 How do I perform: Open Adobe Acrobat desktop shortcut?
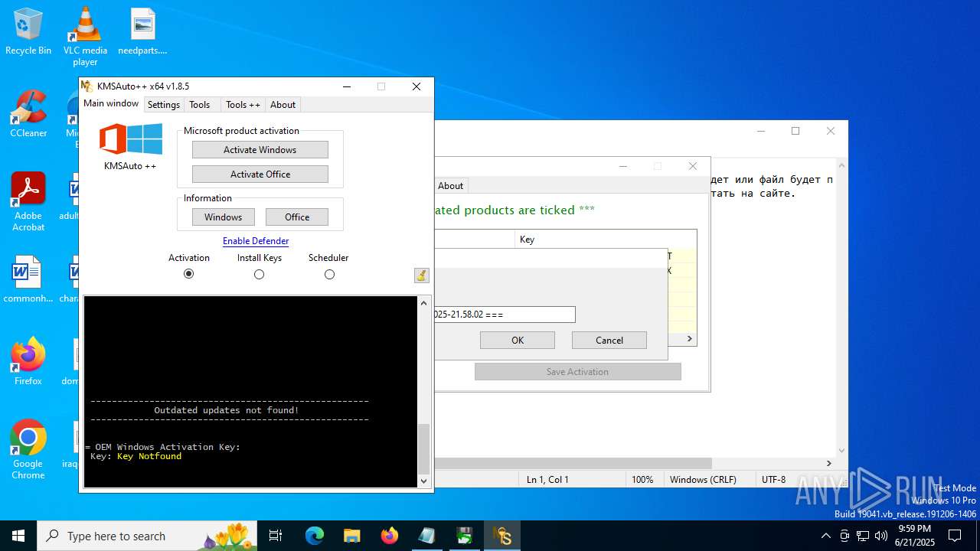point(28,202)
